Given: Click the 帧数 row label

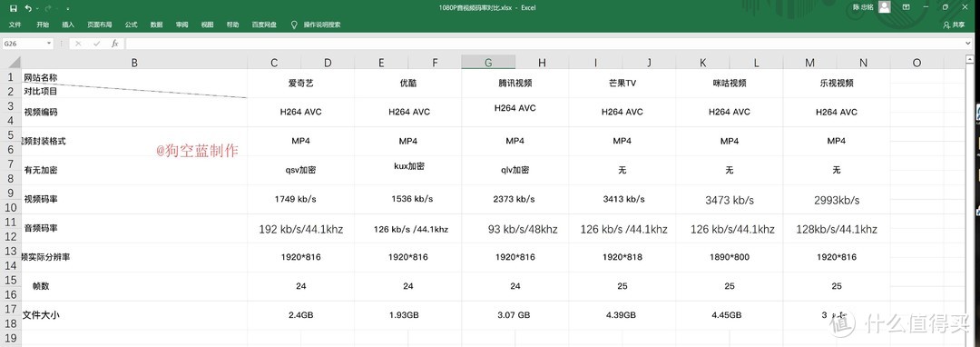Looking at the screenshot, I should [41, 286].
